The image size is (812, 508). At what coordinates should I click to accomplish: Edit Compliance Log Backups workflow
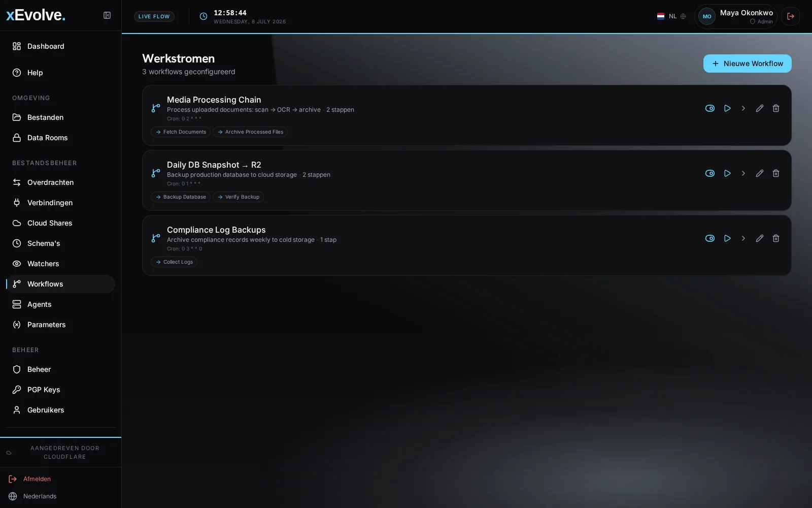(x=760, y=238)
